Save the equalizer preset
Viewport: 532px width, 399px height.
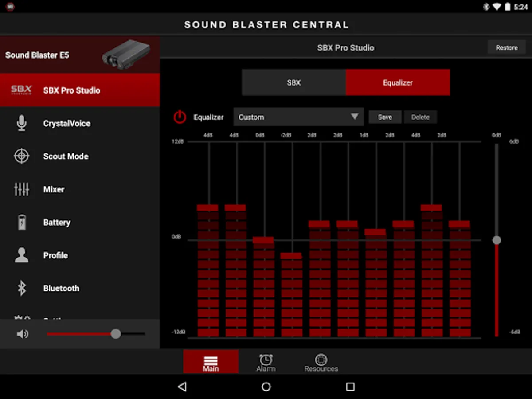coord(385,117)
